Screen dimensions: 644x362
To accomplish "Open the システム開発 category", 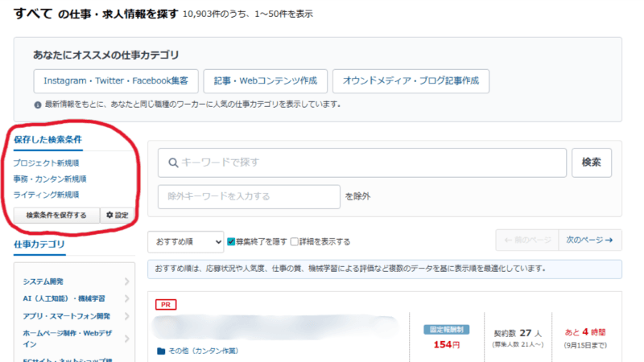I will 43,282.
